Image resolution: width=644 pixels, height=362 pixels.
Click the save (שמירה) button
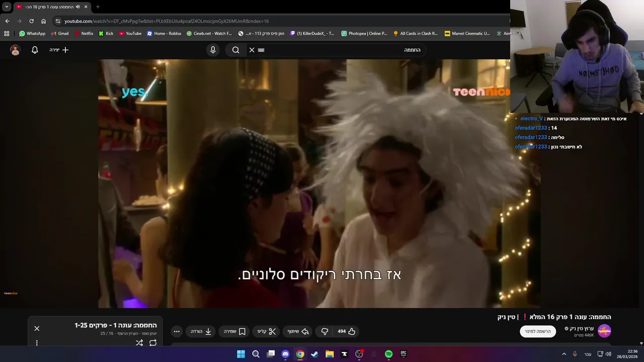pyautogui.click(x=234, y=331)
